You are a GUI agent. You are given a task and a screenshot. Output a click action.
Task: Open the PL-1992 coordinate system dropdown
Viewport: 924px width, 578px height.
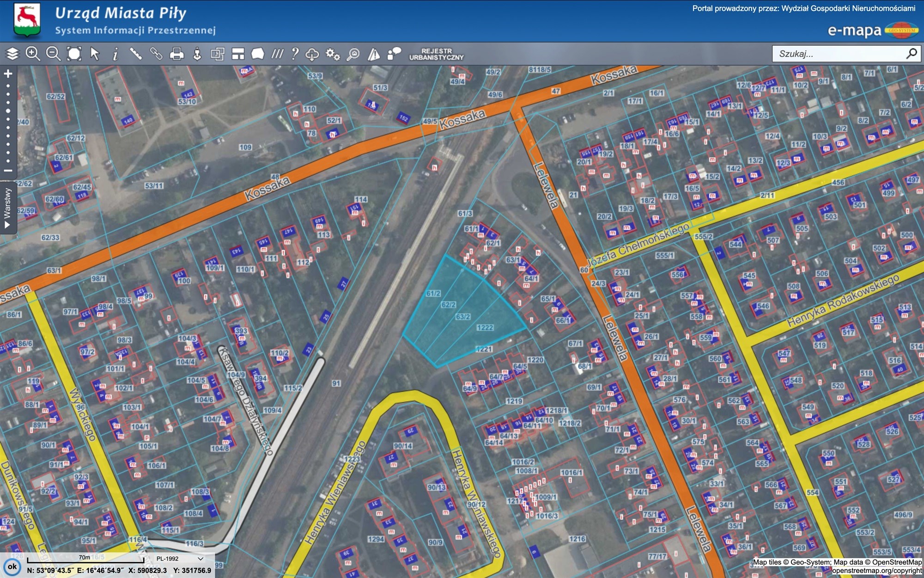(x=180, y=559)
